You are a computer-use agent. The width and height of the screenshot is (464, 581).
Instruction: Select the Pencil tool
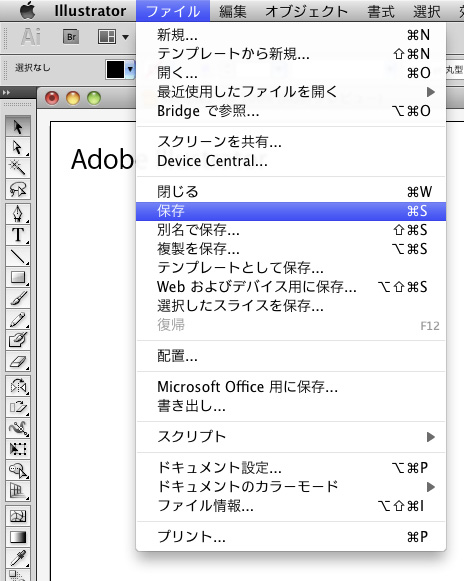(x=18, y=319)
